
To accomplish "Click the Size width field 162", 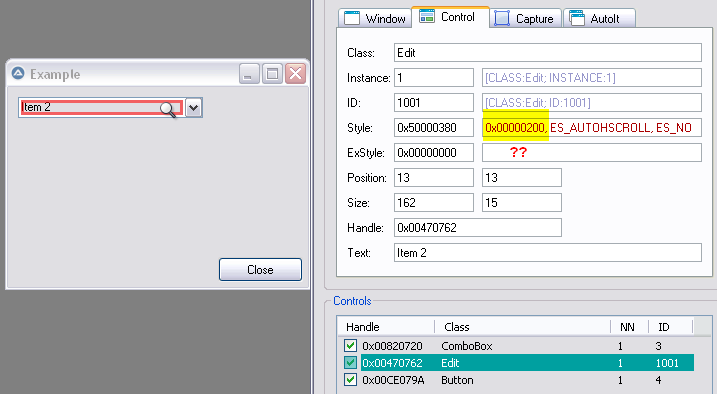I will [x=433, y=202].
